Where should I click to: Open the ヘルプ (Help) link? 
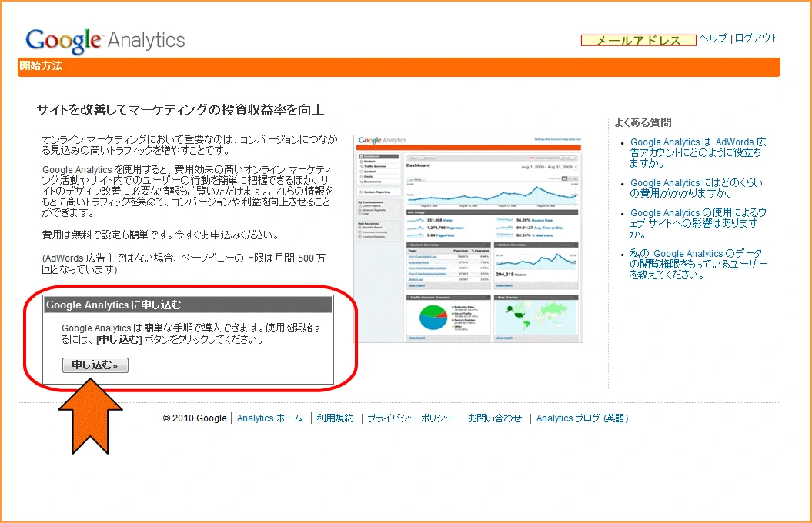point(713,38)
